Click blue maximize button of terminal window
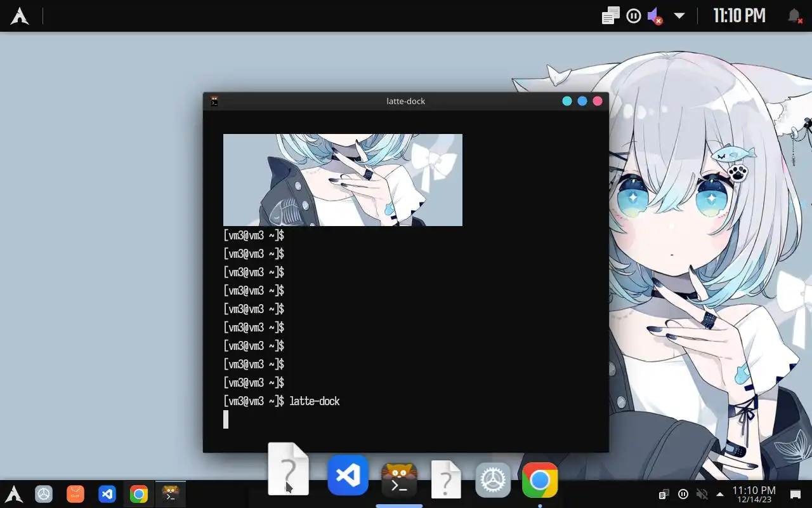 [x=582, y=101]
